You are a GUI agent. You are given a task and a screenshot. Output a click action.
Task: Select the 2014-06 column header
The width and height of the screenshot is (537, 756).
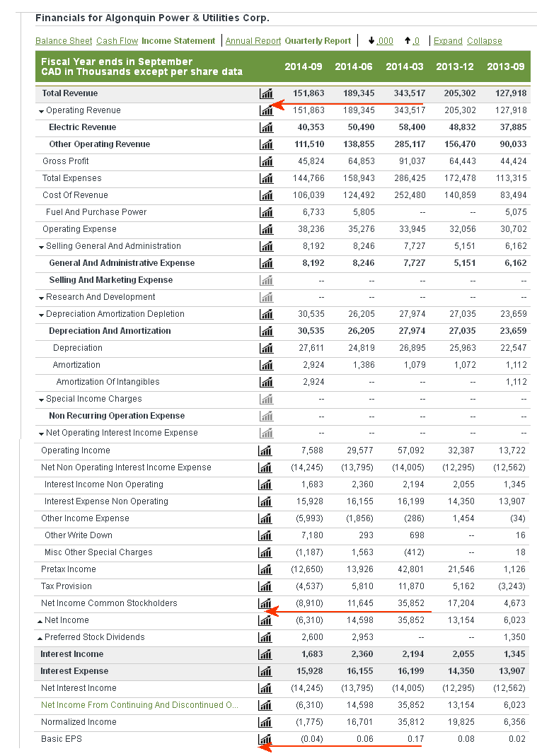(x=354, y=66)
